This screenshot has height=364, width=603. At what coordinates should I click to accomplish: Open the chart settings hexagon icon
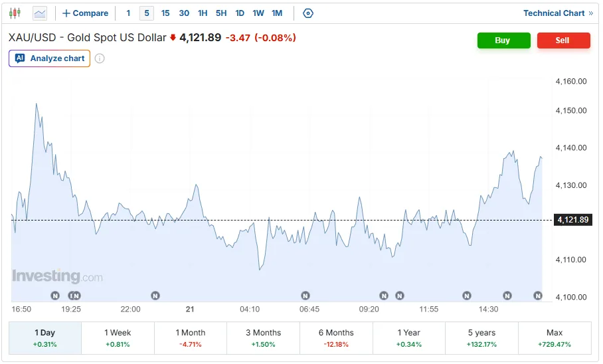[308, 13]
